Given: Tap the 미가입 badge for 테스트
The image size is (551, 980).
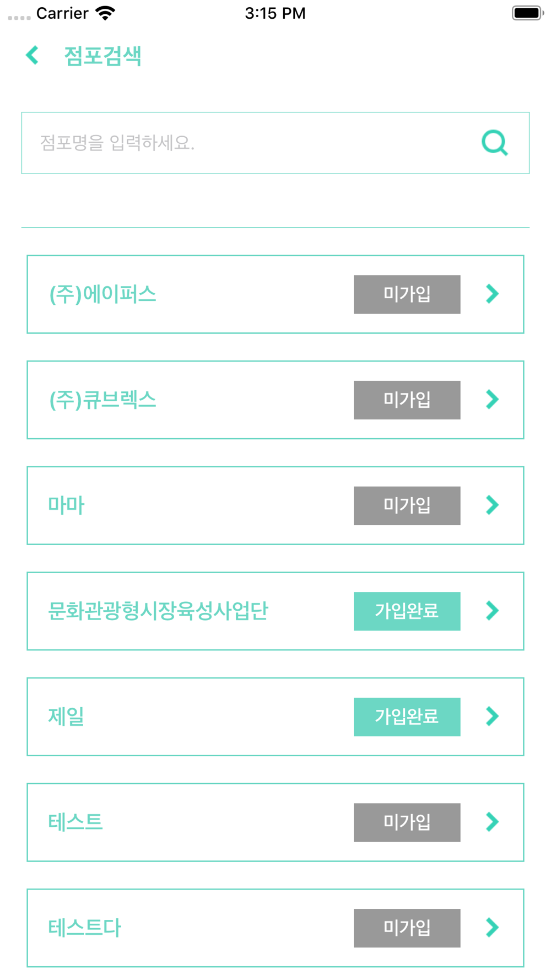Looking at the screenshot, I should click(x=407, y=822).
